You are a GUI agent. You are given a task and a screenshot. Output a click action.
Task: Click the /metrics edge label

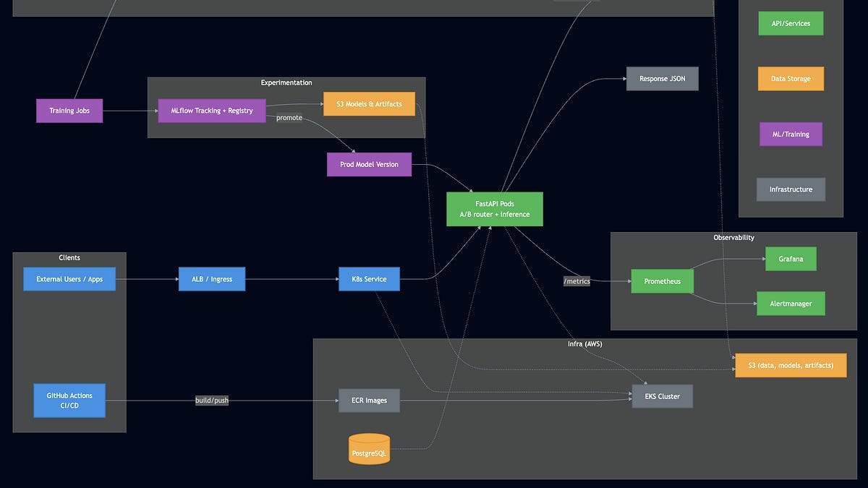(x=576, y=281)
